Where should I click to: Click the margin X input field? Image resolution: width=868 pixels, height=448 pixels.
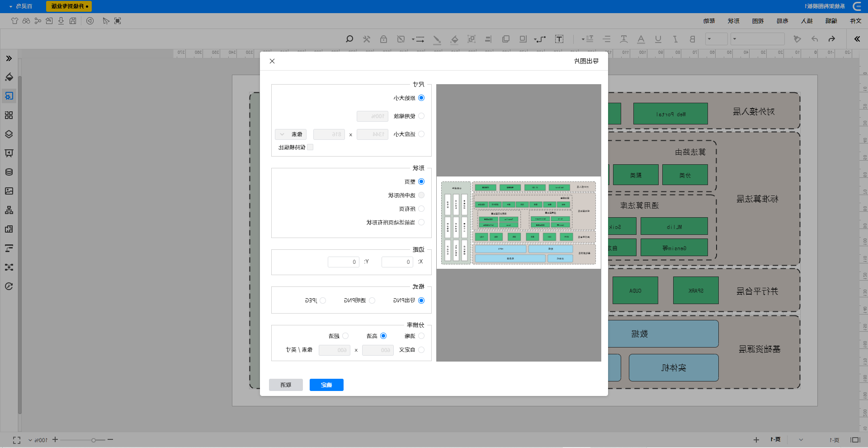(397, 262)
